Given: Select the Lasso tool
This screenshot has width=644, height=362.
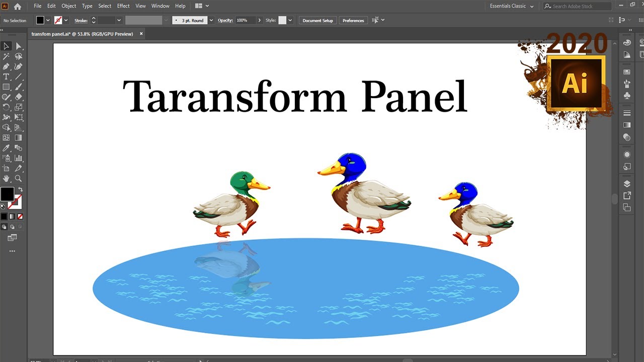Looking at the screenshot, I should pos(19,56).
